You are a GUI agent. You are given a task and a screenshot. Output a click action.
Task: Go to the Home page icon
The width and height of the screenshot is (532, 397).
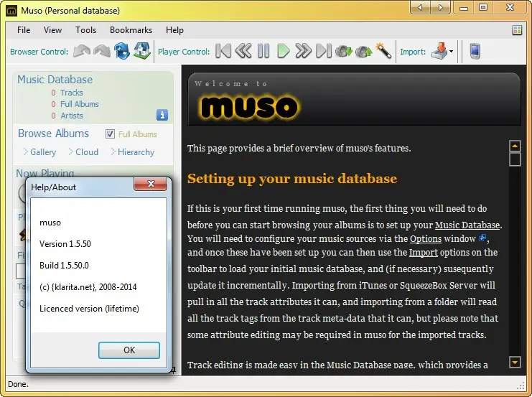142,51
